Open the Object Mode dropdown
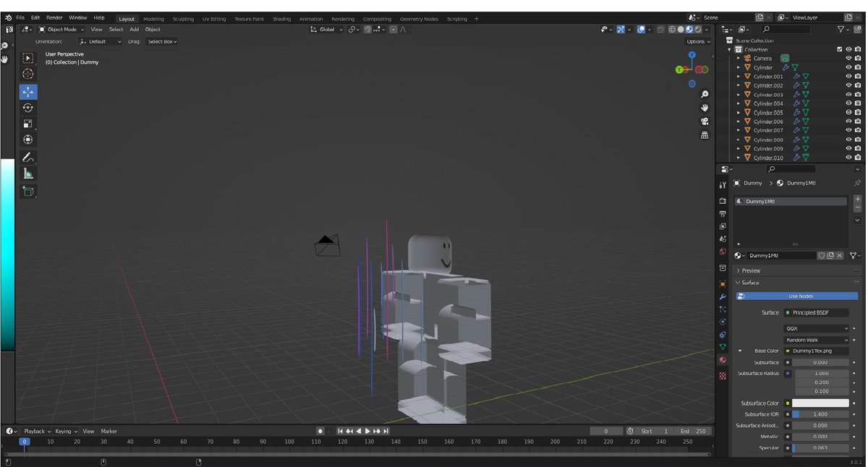This screenshot has height=467, width=868. pyautogui.click(x=61, y=30)
